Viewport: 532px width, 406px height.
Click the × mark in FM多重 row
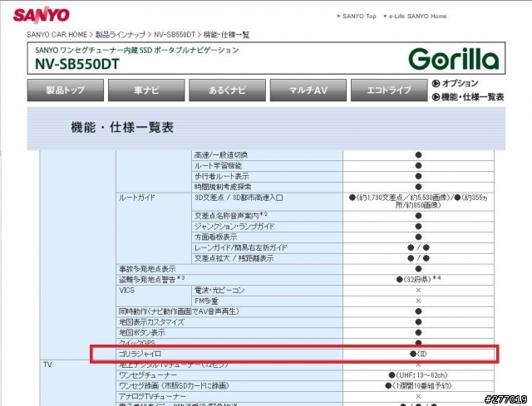pos(418,301)
